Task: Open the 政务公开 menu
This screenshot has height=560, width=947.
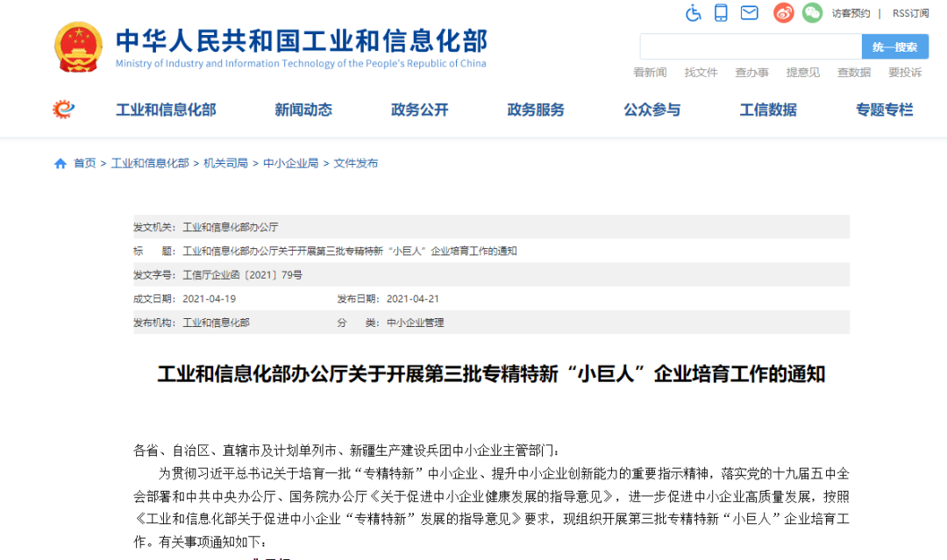Action: coord(419,110)
